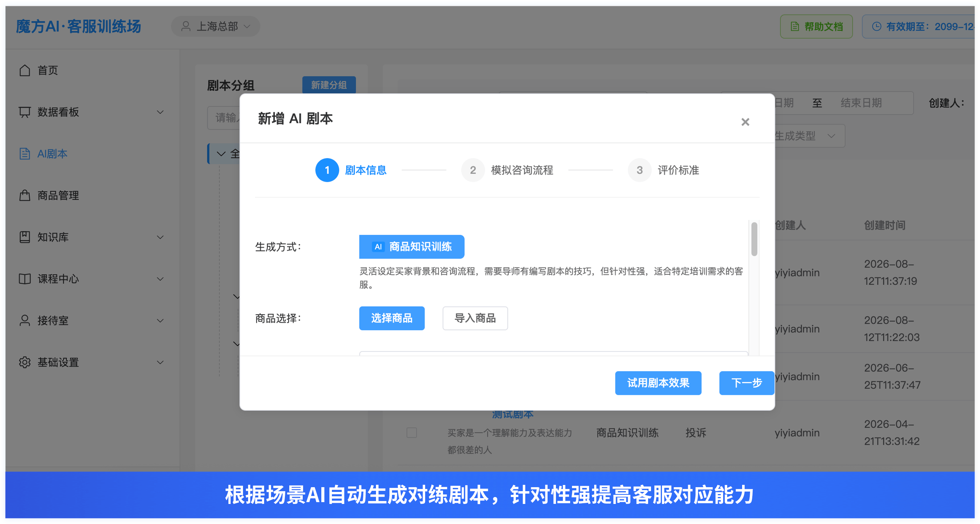This screenshot has height=524, width=980.
Task: Click the 创建时间 column header
Action: 885,225
